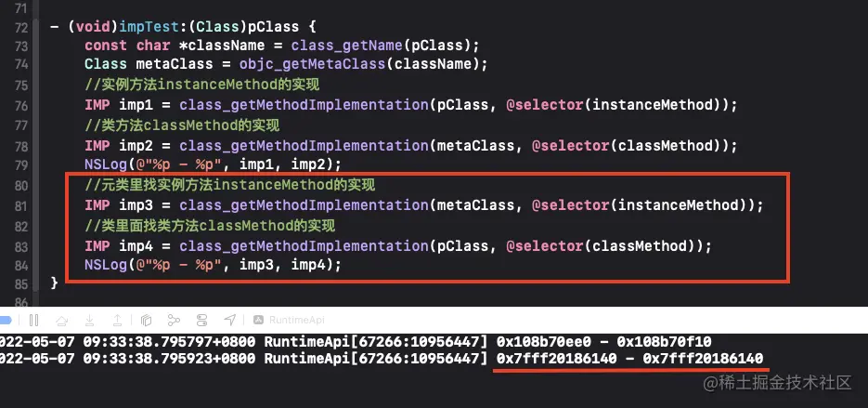The height and width of the screenshot is (408, 868).
Task: Open Environment Overrides toggles icon
Action: 202,320
